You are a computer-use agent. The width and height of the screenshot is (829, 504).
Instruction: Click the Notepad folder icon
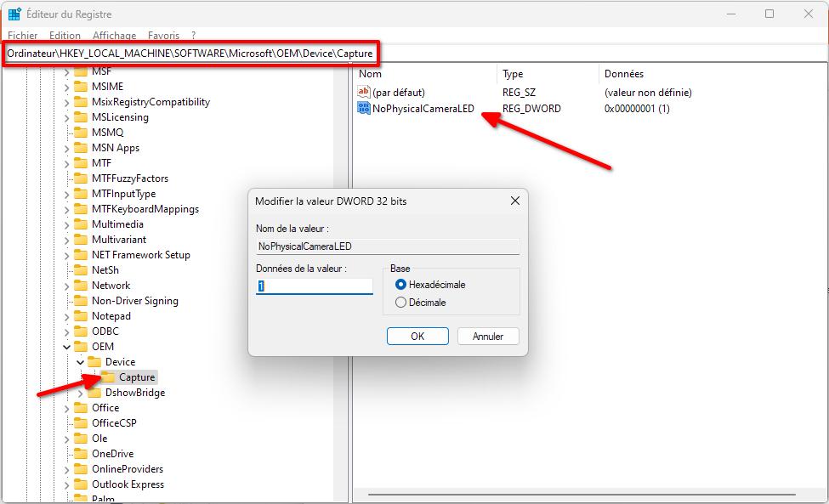click(81, 316)
